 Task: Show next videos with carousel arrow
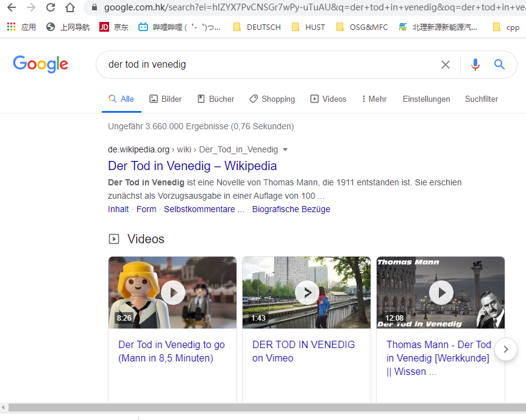[x=505, y=349]
